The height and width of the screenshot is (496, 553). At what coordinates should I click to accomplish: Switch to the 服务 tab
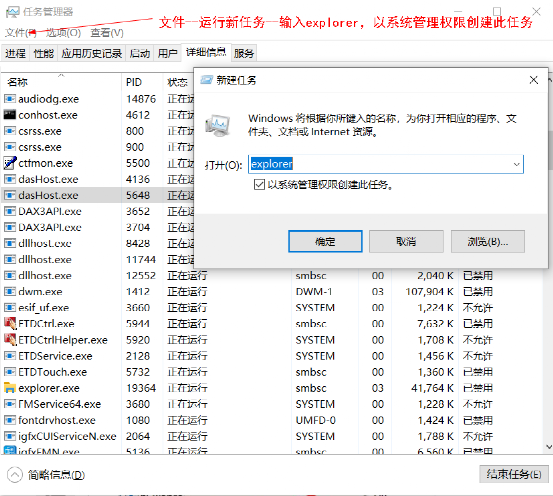(x=244, y=53)
